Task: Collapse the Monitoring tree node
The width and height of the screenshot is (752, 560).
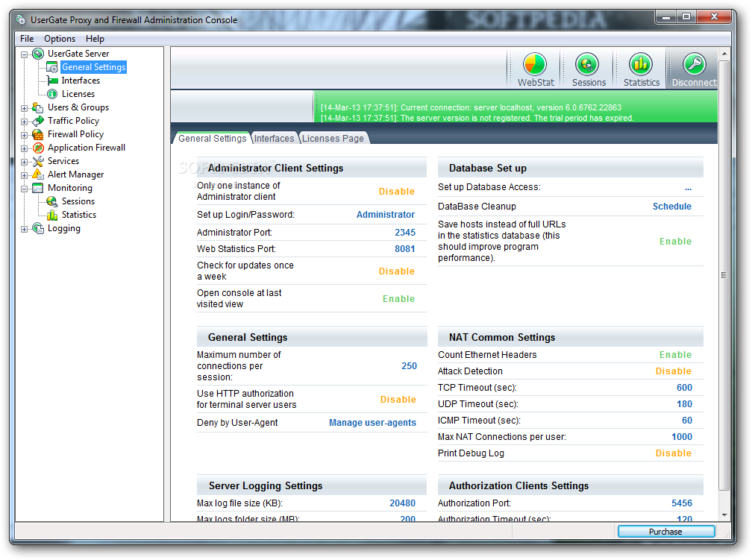Action: pyautogui.click(x=24, y=189)
